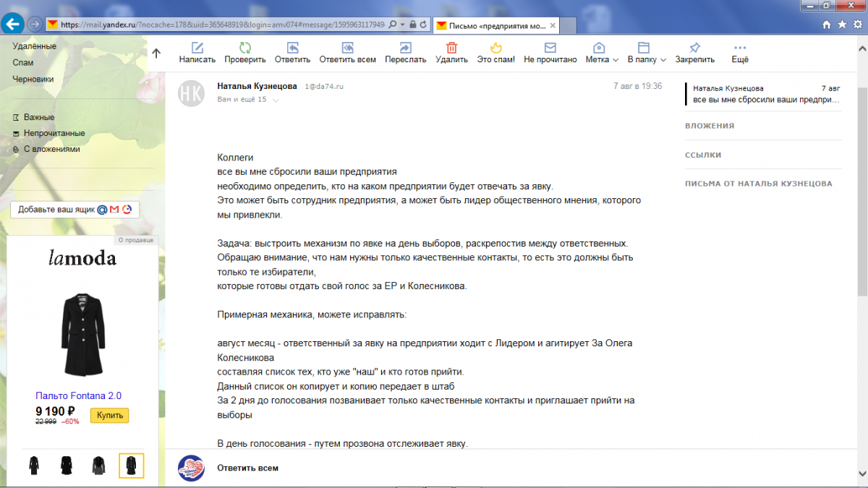This screenshot has height=488, width=868.
Task: Expand recipients list 'Вам и ещё 15'
Action: coord(247,100)
